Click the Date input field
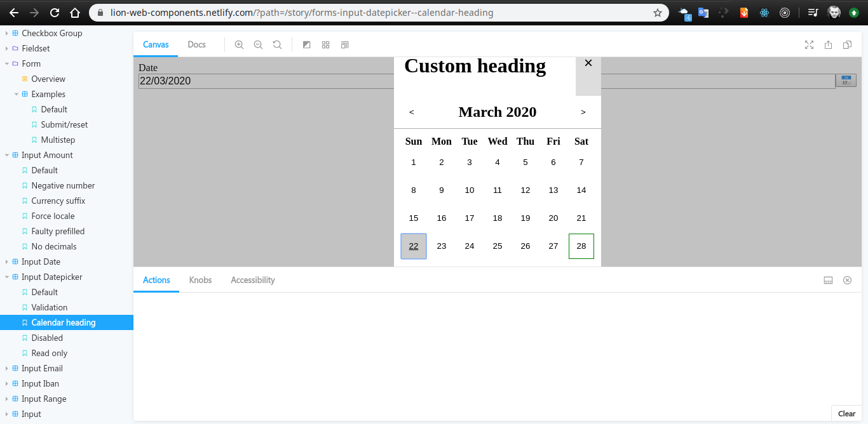Viewport: 868px width, 424px height. pos(487,81)
